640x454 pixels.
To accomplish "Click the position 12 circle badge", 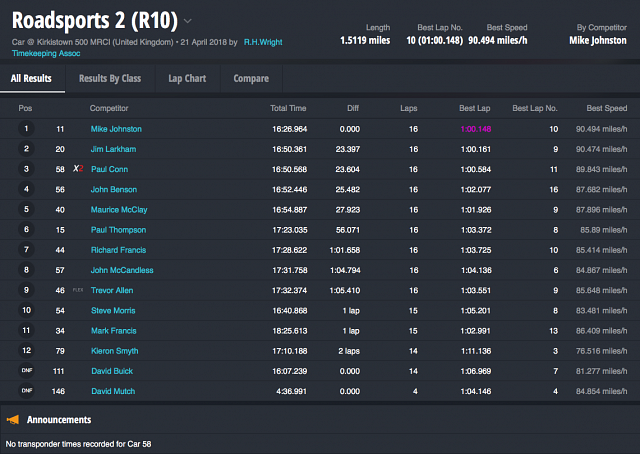I will point(27,350).
